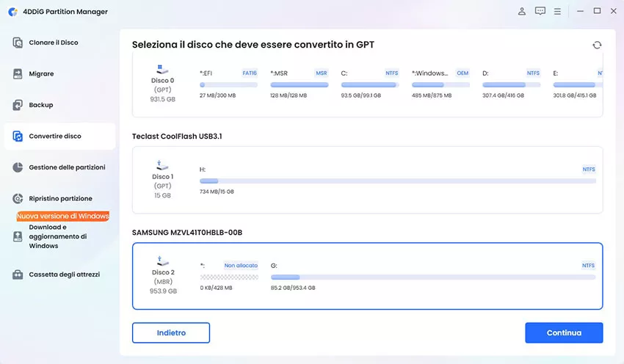Select Disco 1 GPT Teclast disk
The image size is (624, 364).
[162, 180]
